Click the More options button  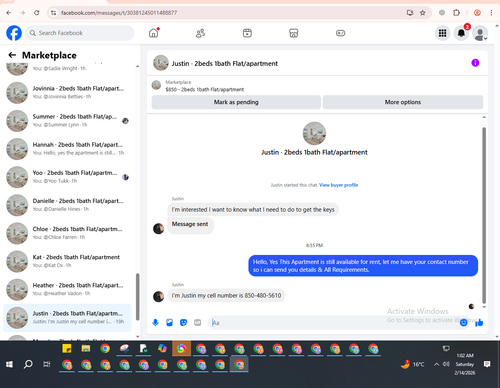403,102
